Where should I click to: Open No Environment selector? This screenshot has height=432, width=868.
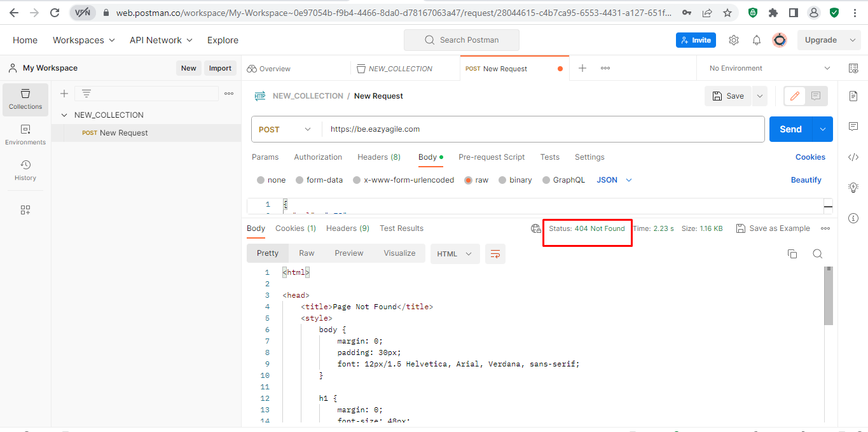click(x=769, y=68)
